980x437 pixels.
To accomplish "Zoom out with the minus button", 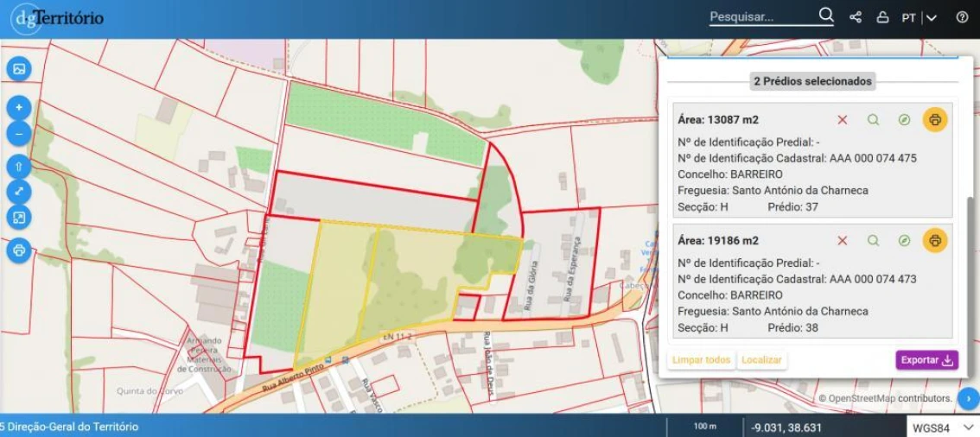I will (x=19, y=134).
